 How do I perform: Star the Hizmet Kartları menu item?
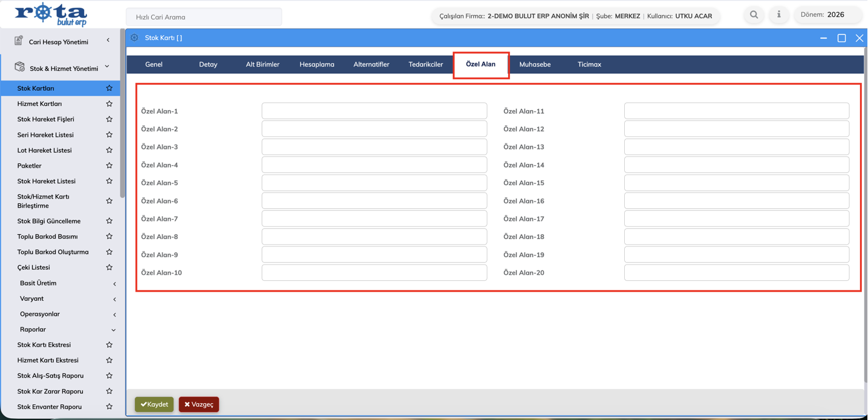(x=109, y=104)
